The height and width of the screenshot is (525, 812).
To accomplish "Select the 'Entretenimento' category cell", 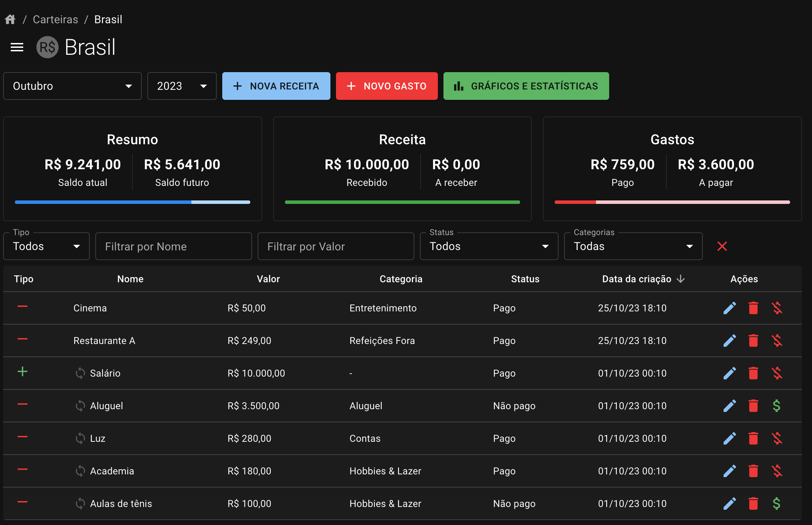I will pyautogui.click(x=383, y=308).
